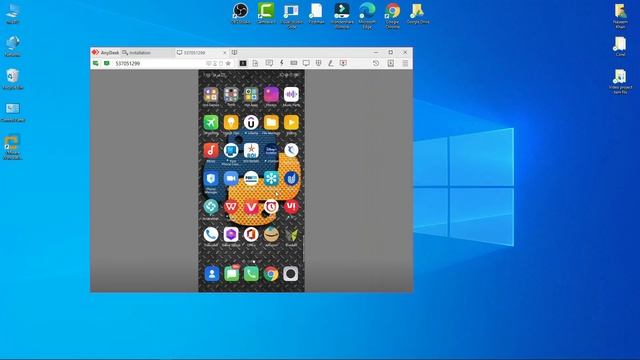Image resolution: width=640 pixels, height=360 pixels.
Task: Open Camera in the phone dock
Action: 291,274
